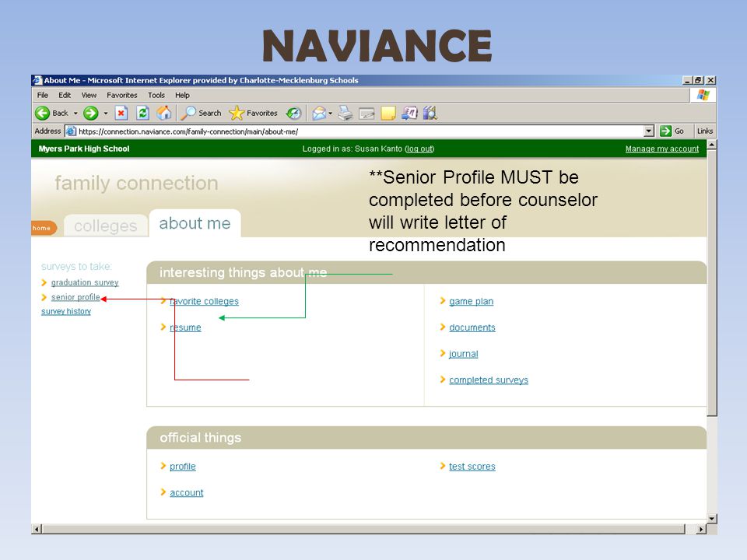Open the game plan link
This screenshot has width=747, height=560.
click(x=472, y=302)
